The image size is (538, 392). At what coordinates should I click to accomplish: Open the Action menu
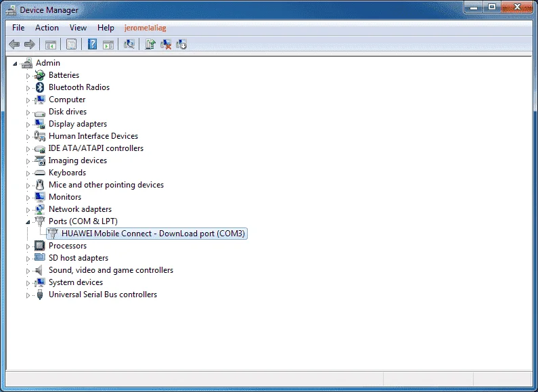[x=47, y=28]
